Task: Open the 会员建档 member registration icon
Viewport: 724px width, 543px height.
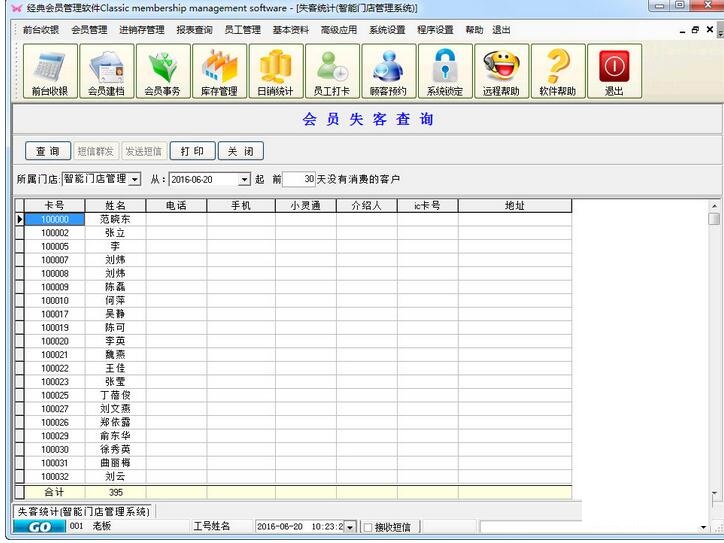Action: coord(107,71)
